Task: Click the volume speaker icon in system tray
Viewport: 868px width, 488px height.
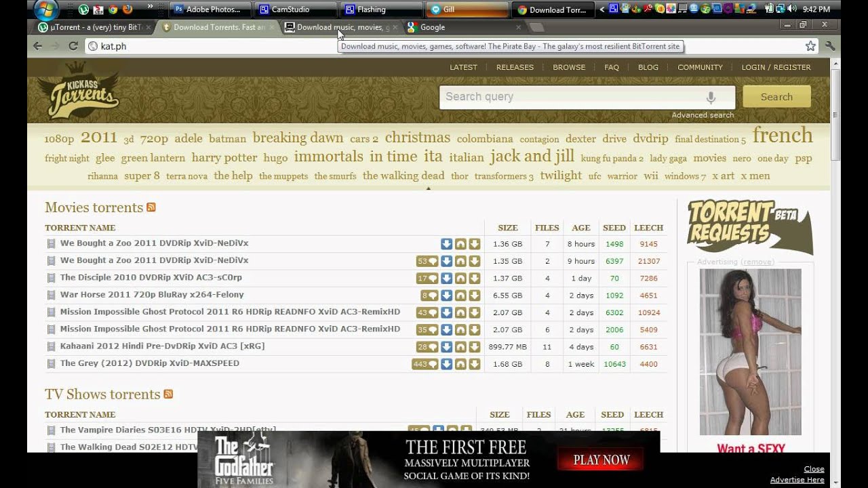Action: coord(792,9)
